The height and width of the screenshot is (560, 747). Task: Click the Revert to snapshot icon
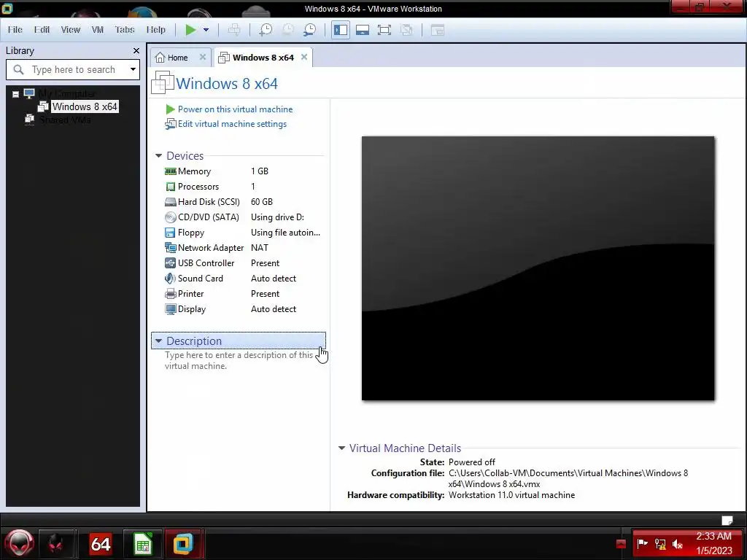point(287,30)
